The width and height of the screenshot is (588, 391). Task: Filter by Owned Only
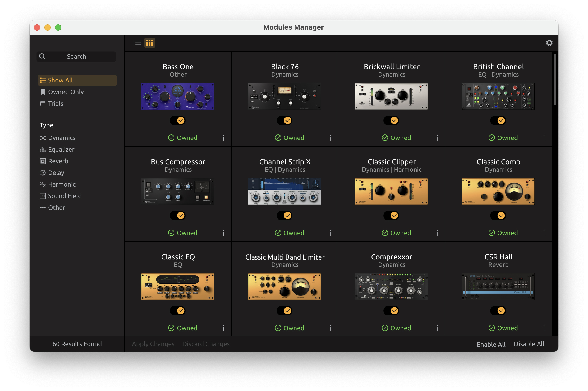[66, 92]
